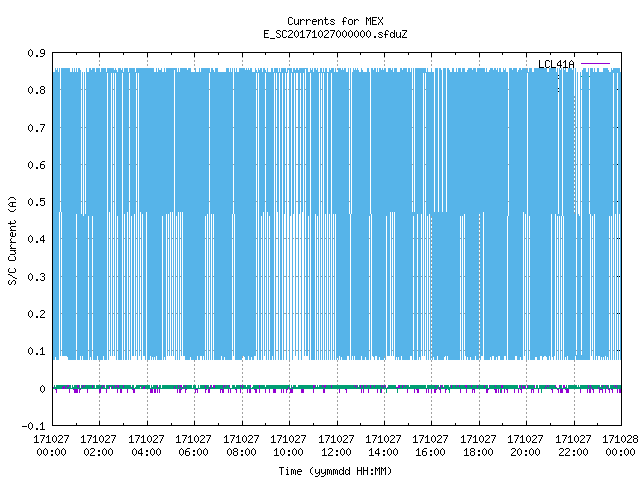
Task: Click the 0.7 y-axis tick label
Action: (x=36, y=128)
